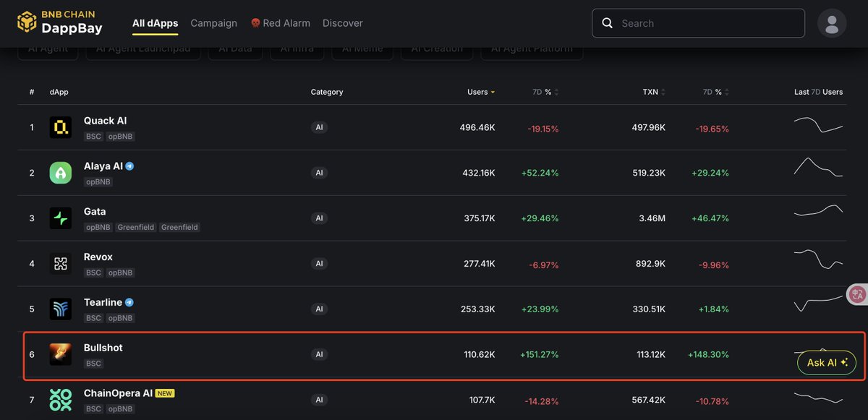This screenshot has height=420, width=868.
Task: Focus the Search input field
Action: [x=698, y=23]
